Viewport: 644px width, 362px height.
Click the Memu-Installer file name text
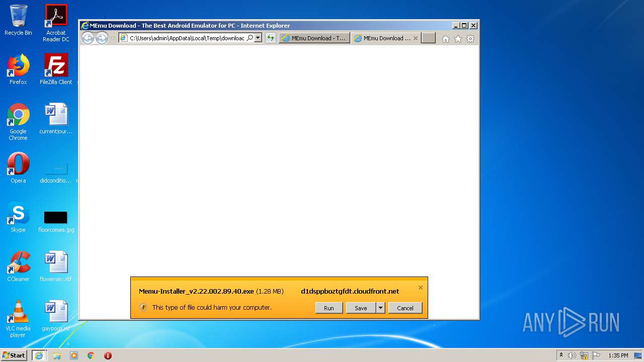[x=196, y=291]
